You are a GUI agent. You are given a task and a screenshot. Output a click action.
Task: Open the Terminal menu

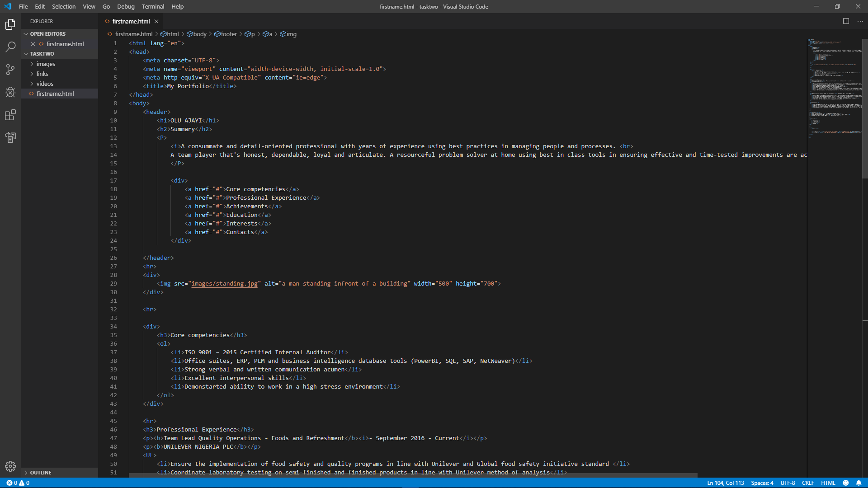click(153, 6)
